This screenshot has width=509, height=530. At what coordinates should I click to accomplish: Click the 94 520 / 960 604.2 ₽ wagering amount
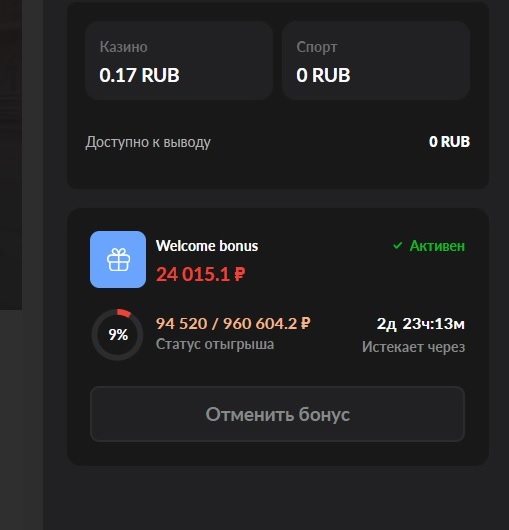coord(233,323)
